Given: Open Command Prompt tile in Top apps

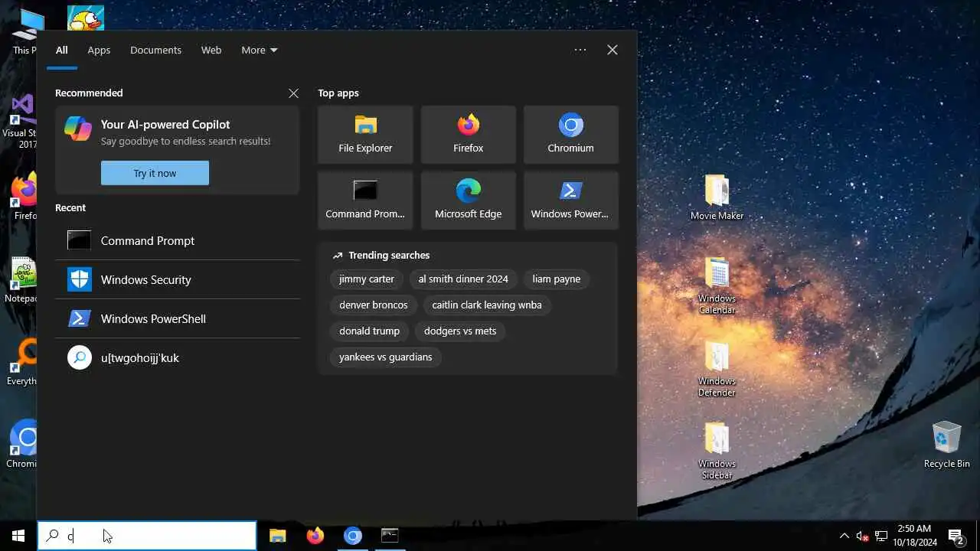Looking at the screenshot, I should [x=365, y=201].
